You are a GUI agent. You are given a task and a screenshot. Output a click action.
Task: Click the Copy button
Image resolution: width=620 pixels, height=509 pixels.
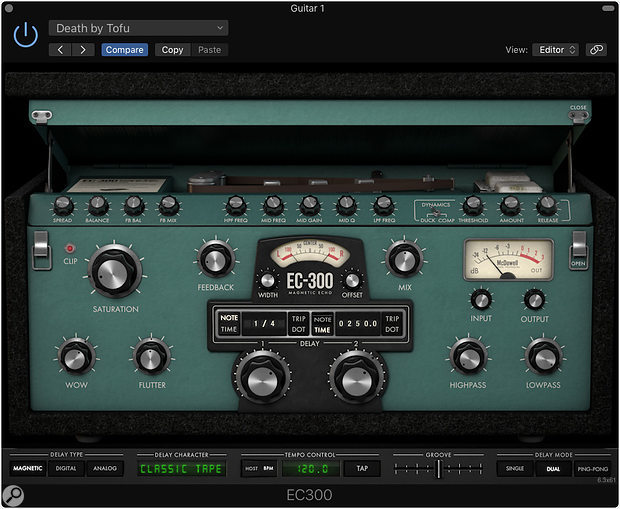pos(172,49)
